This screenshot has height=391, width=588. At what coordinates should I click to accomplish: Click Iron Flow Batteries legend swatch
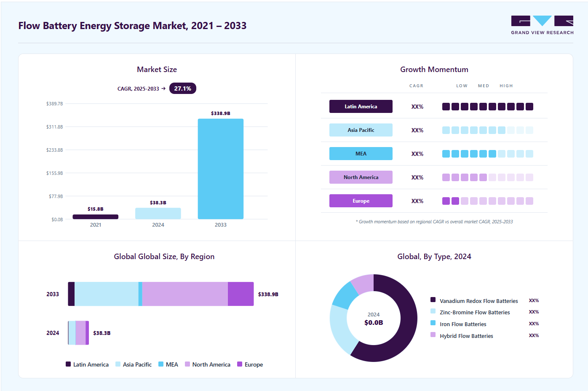(433, 323)
